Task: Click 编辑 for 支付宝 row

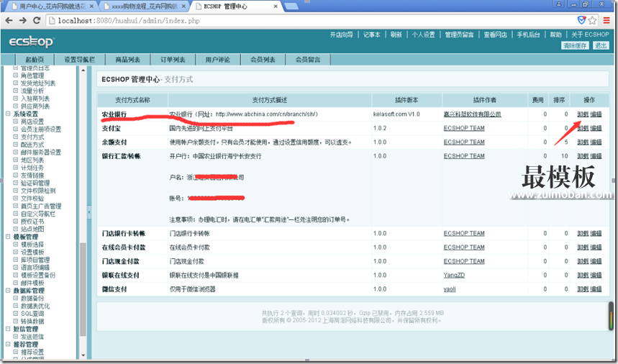Action: point(596,128)
